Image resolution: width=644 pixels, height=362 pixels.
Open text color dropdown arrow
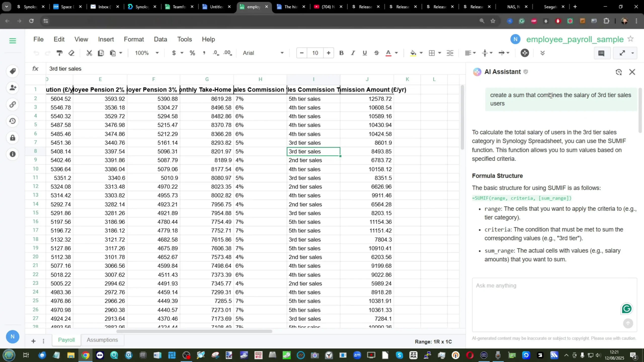tap(396, 53)
